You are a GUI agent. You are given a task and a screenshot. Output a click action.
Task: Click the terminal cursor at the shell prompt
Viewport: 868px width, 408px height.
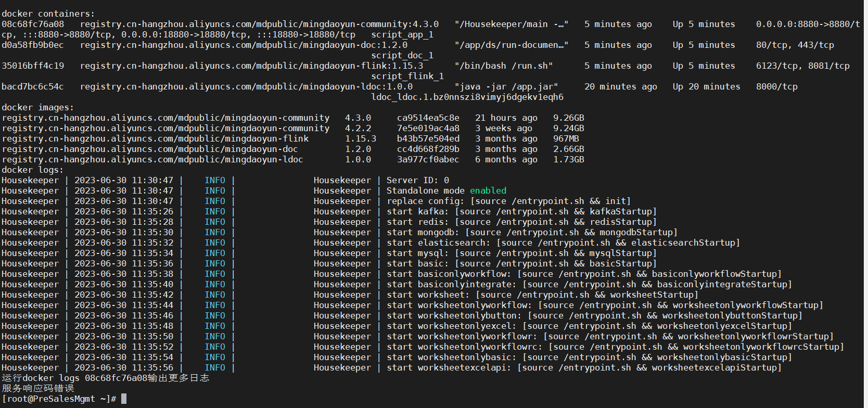tap(124, 399)
